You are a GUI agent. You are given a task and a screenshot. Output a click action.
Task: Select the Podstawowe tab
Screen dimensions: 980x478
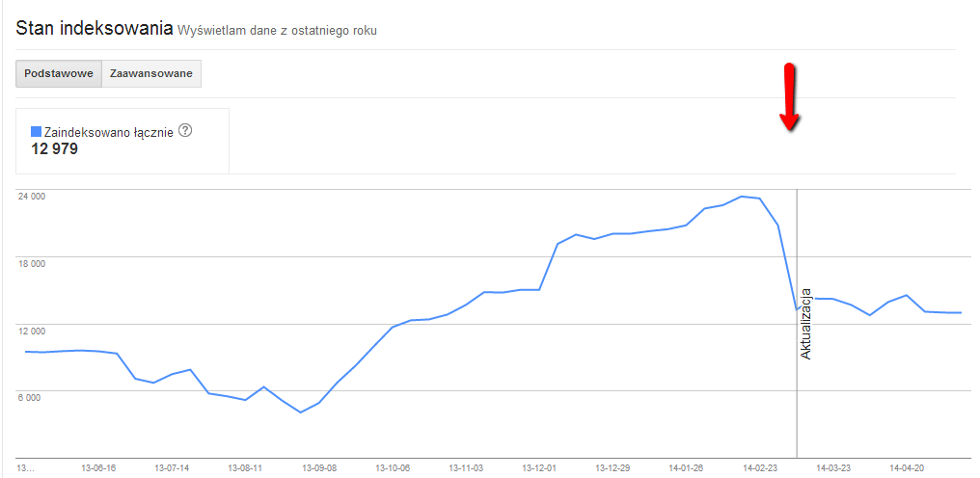58,74
